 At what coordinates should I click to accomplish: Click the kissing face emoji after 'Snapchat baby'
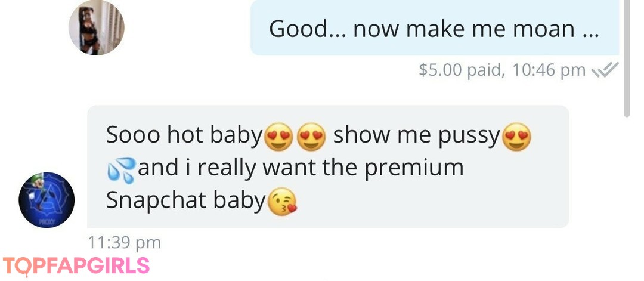(x=282, y=201)
